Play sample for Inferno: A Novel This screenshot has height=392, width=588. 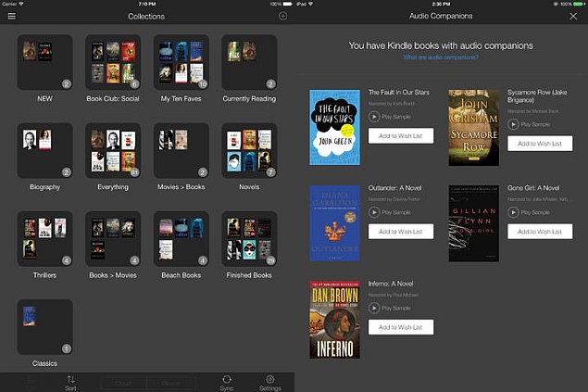pyautogui.click(x=389, y=308)
